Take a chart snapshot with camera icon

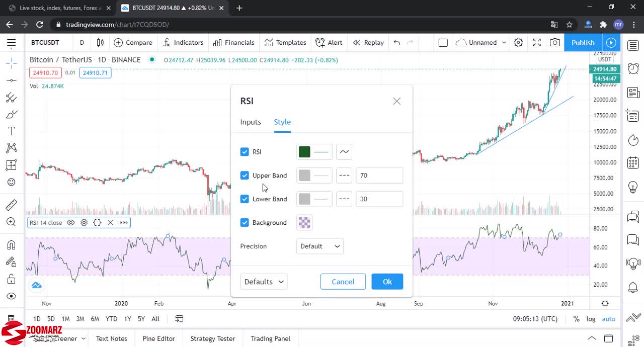point(554,43)
